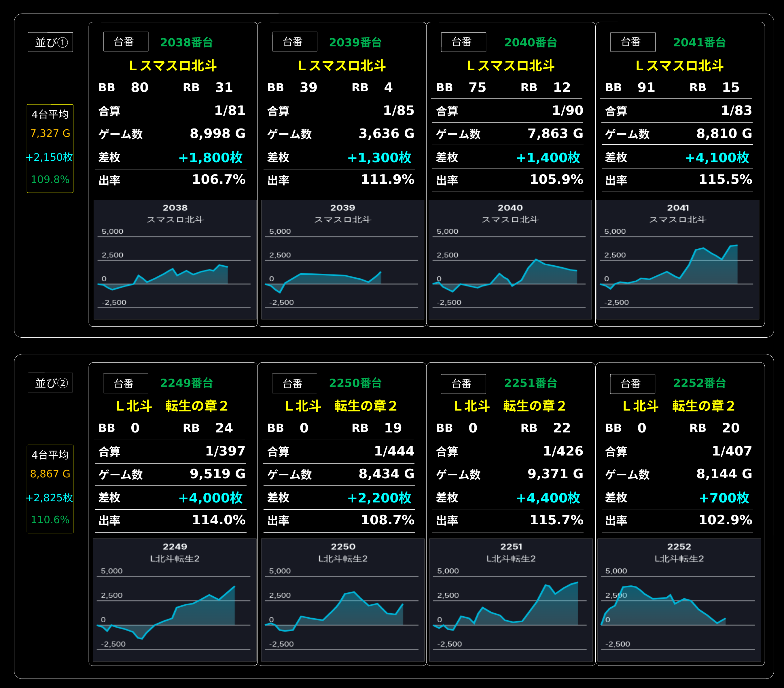784x688 pixels.
Task: Select the game count 8,998 G
Action: [x=217, y=133]
